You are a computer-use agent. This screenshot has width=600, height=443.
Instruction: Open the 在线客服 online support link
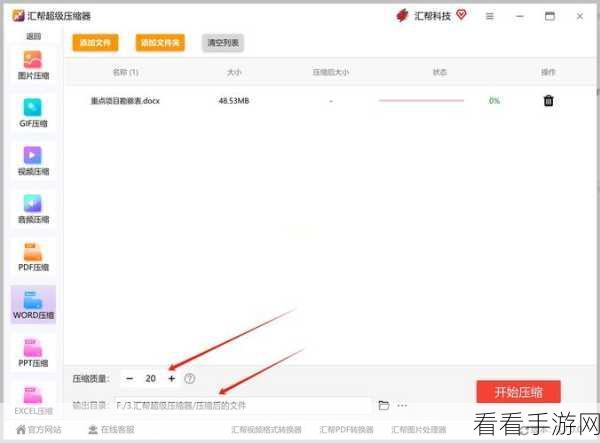[111, 430]
